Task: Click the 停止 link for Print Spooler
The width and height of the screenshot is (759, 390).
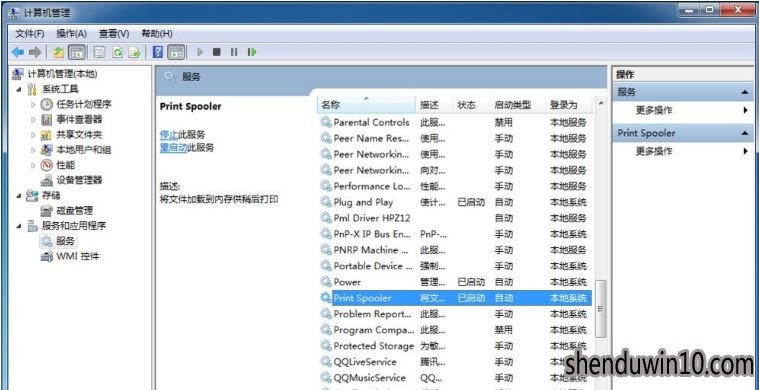Action: [x=169, y=135]
